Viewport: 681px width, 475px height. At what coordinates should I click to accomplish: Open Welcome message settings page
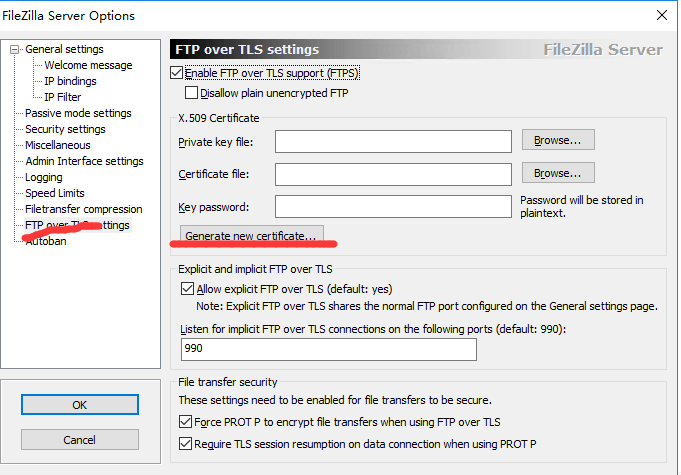[88, 65]
